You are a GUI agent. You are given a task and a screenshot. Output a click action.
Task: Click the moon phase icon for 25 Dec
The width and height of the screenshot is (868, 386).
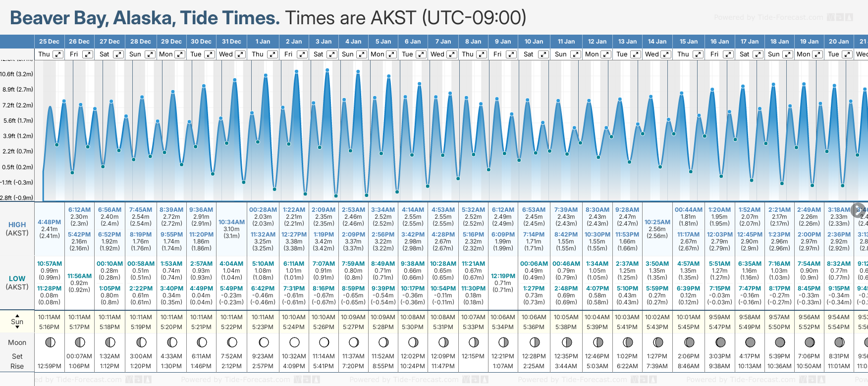[x=50, y=342]
